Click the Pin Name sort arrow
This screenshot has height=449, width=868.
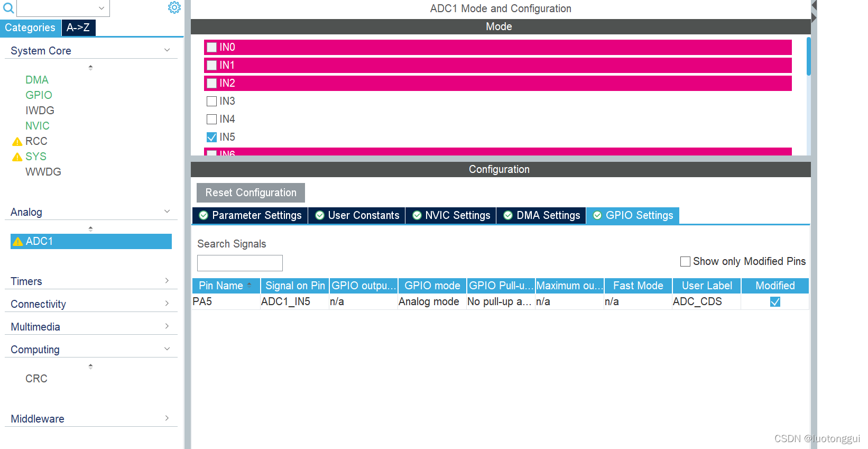250,285
